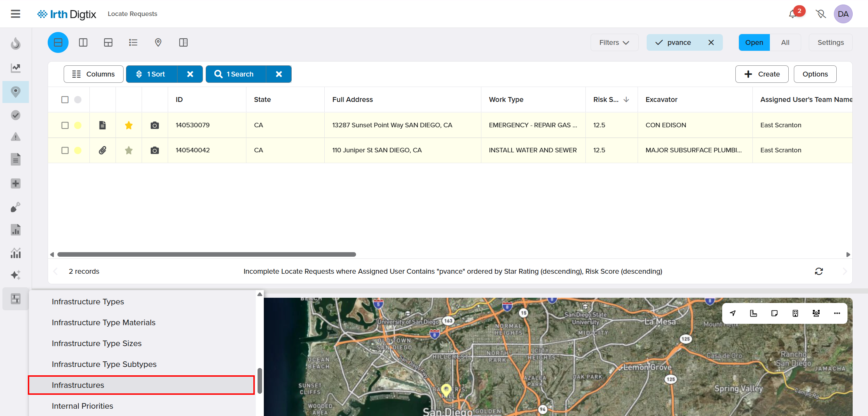Screen dimensions: 868x416
Task: Click the horizontal table scrollbar
Action: click(x=206, y=255)
